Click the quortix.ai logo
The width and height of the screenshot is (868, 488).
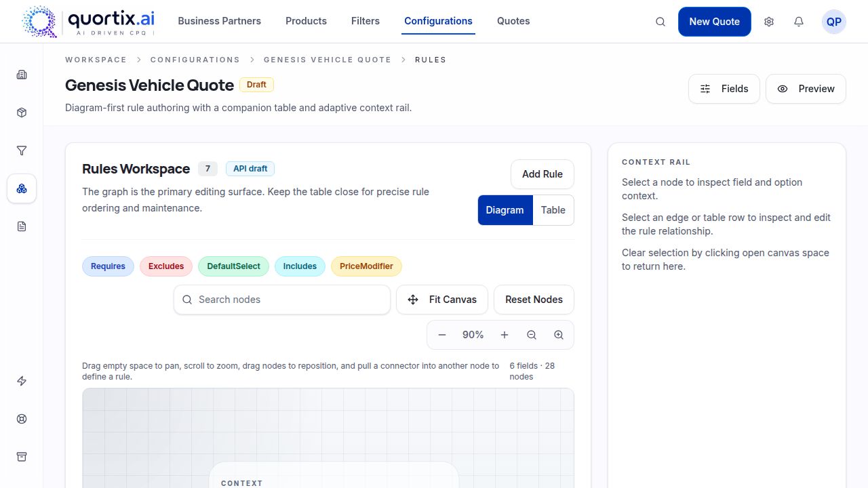click(x=88, y=21)
